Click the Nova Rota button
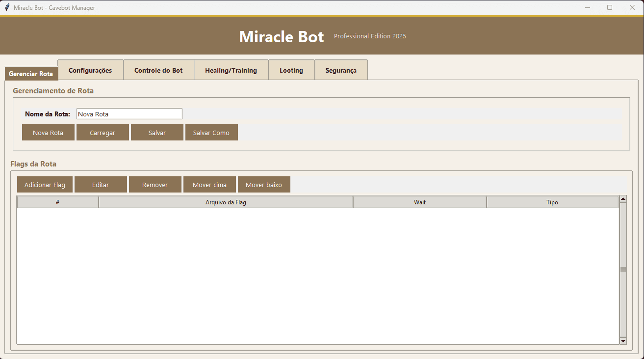The width and height of the screenshot is (644, 359). click(x=48, y=132)
